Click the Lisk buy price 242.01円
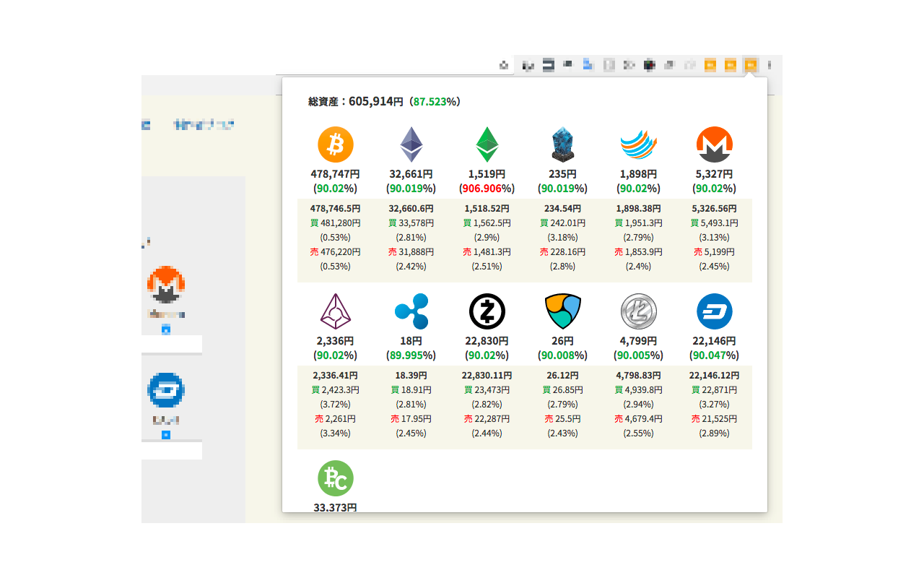 click(x=567, y=223)
